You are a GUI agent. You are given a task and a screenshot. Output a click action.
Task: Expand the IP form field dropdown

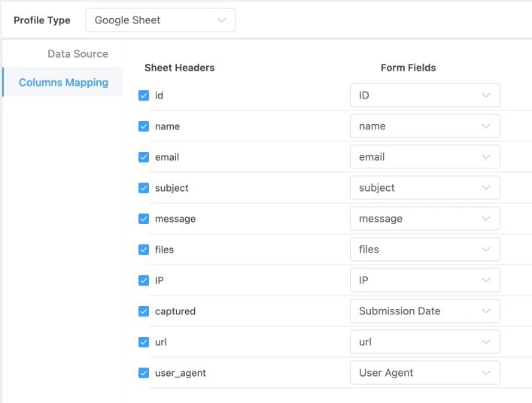(x=425, y=280)
